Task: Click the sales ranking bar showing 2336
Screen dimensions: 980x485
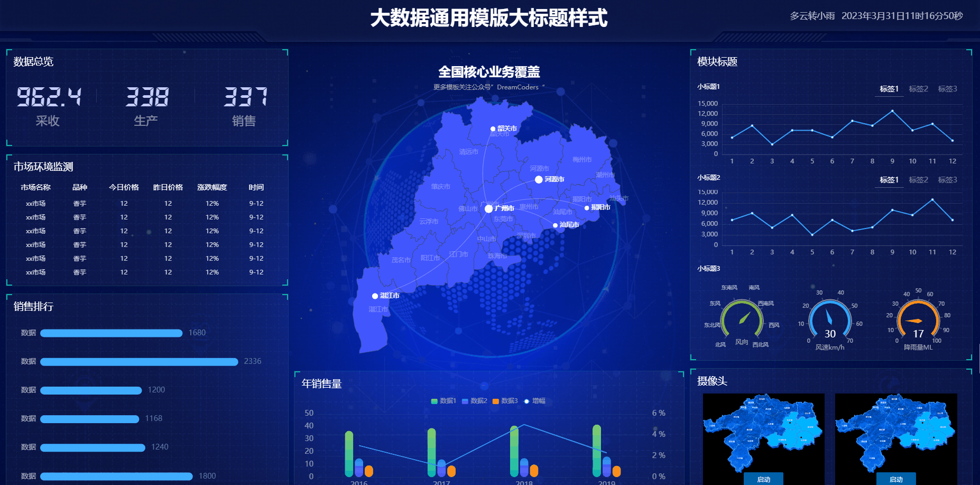Action: [x=139, y=362]
